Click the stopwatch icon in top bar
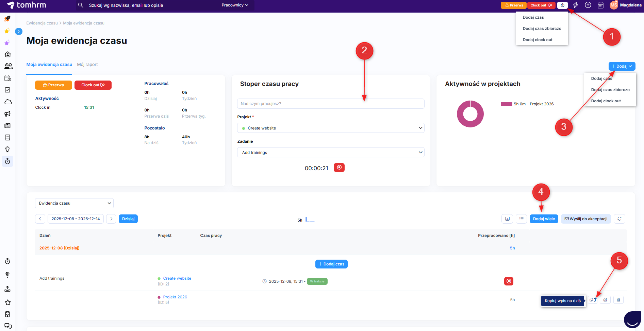644x331 pixels. tap(562, 5)
